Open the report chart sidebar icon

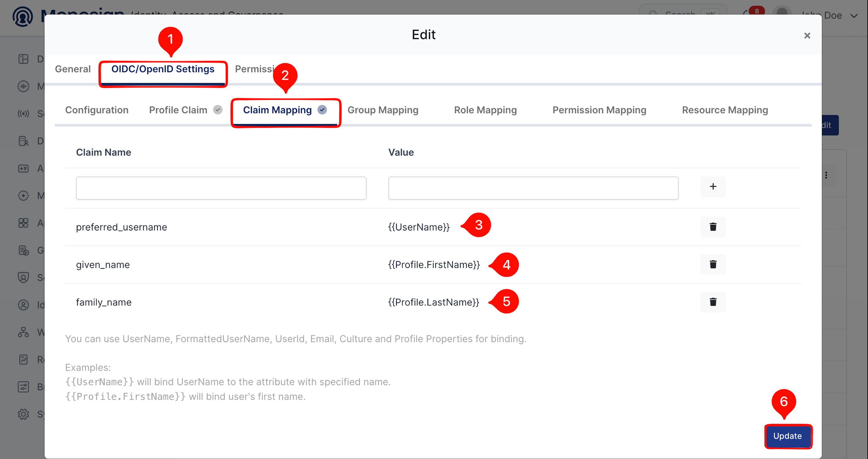23,359
